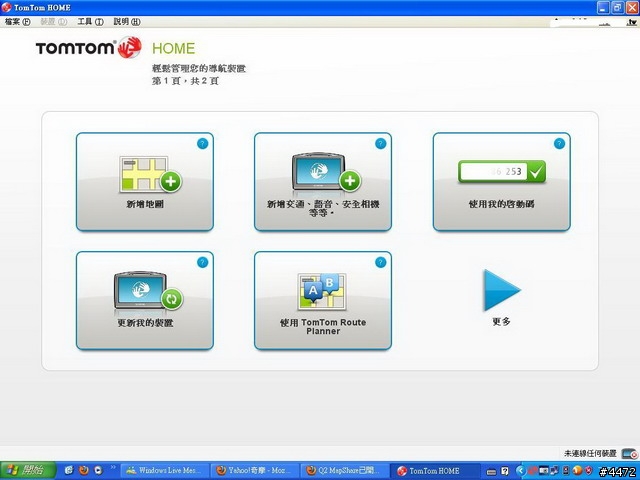640x480 pixels.
Task: Switch to Q2 MapShare taskbar button
Action: pos(344,471)
